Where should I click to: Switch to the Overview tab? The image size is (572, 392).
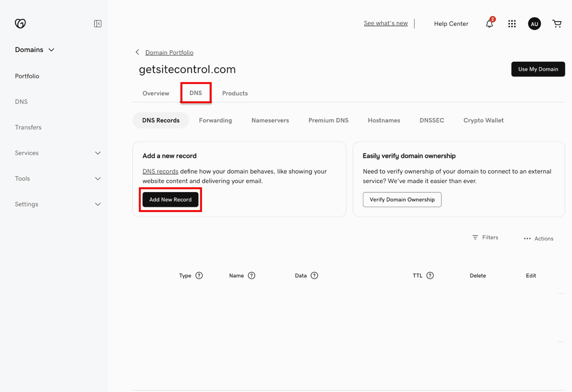tap(156, 93)
